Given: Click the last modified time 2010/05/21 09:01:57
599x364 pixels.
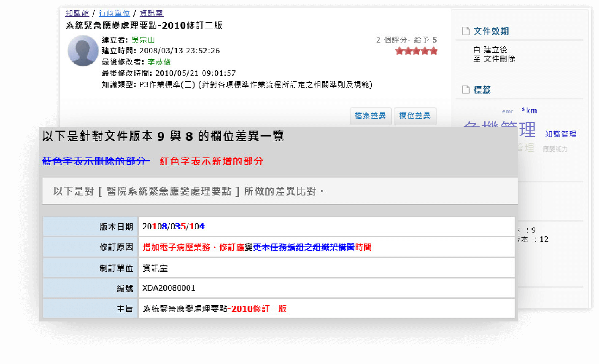Looking at the screenshot, I should pos(195,73).
